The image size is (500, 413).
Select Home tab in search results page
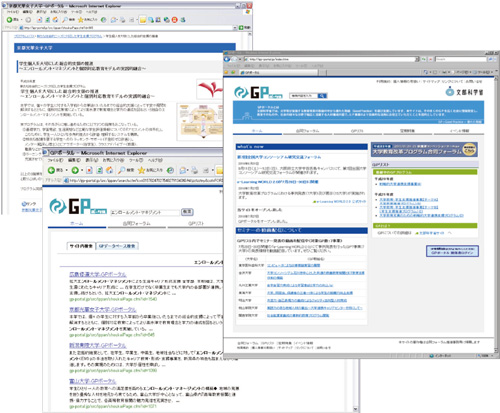click(77, 223)
